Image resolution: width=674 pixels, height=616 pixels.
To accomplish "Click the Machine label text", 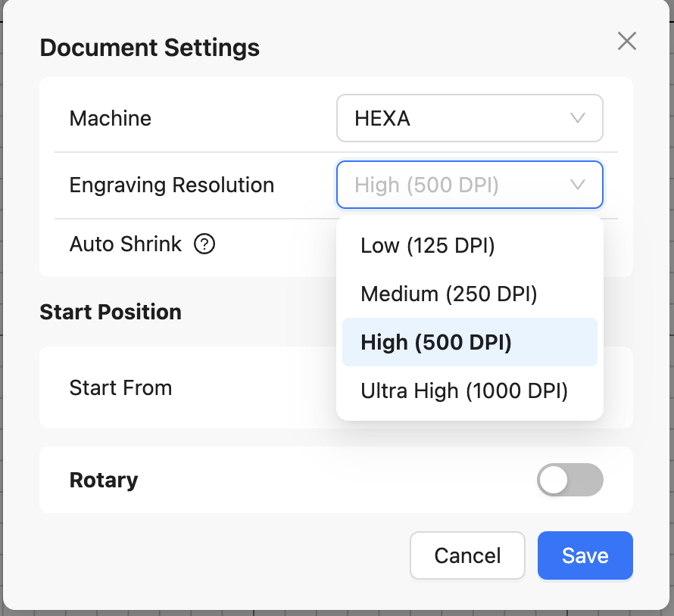I will pos(111,118).
